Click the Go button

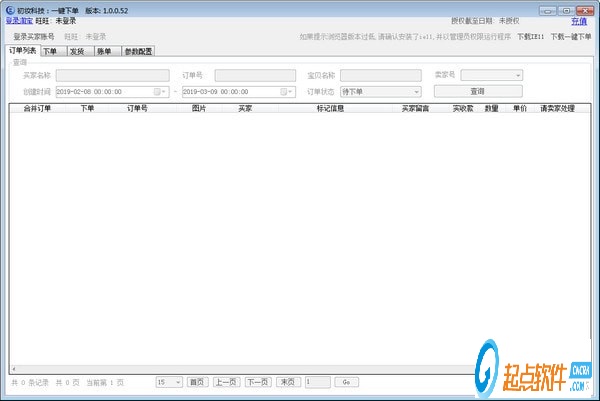[346, 382]
